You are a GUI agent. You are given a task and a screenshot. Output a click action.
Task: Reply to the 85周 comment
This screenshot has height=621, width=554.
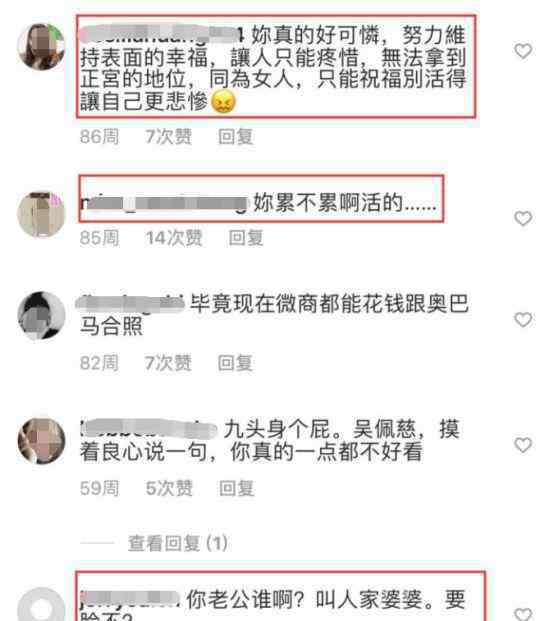pos(246,238)
